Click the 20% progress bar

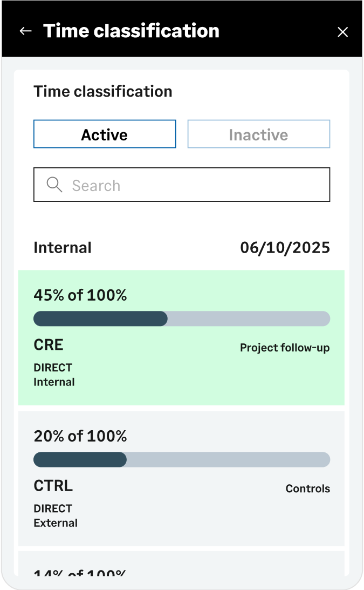[182, 459]
